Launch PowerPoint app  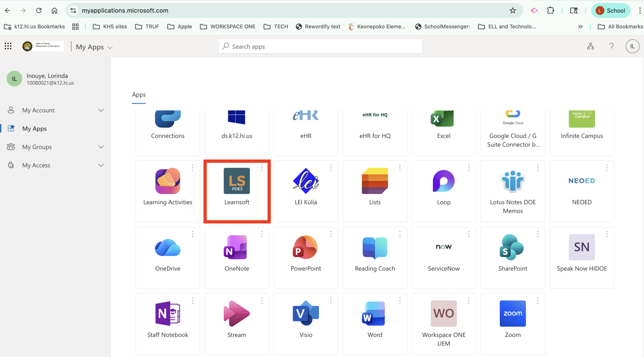tap(306, 258)
